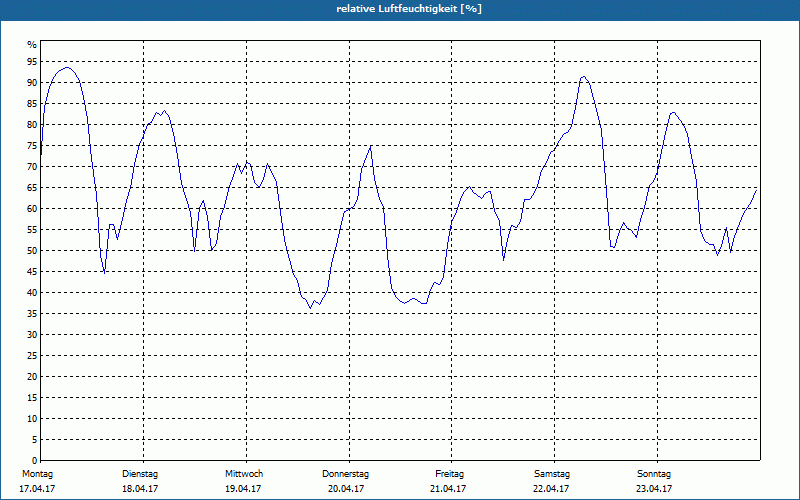Click the y-axis value 75
The width and height of the screenshot is (800, 500).
(x=32, y=146)
